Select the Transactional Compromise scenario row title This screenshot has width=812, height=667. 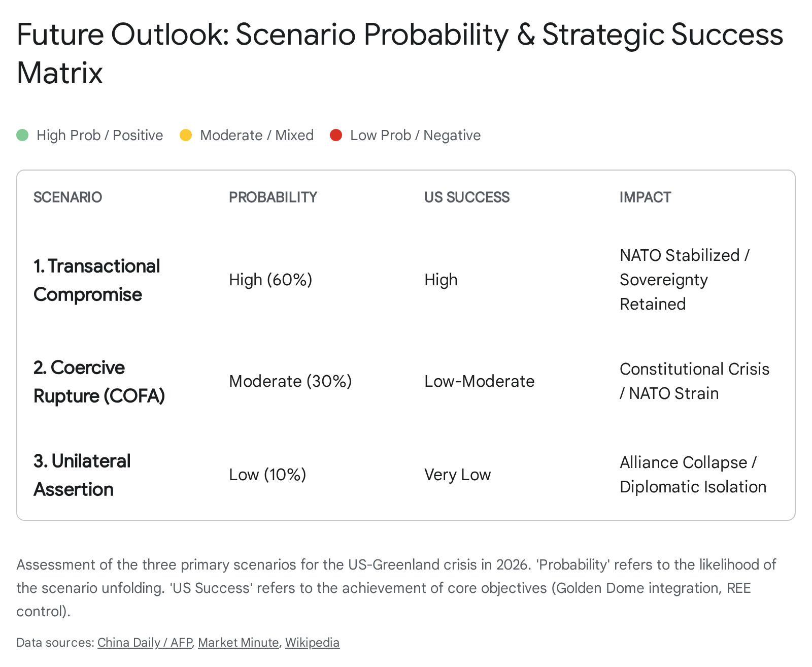pyautogui.click(x=96, y=280)
